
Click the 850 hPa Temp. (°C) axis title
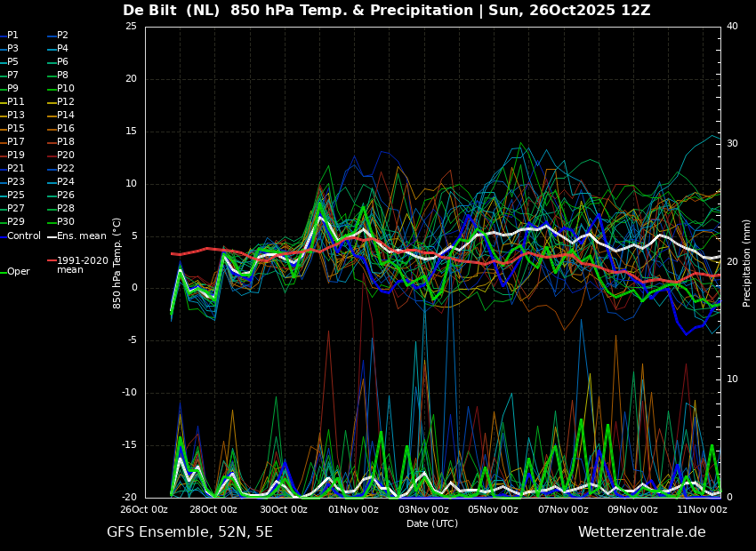tap(117, 263)
